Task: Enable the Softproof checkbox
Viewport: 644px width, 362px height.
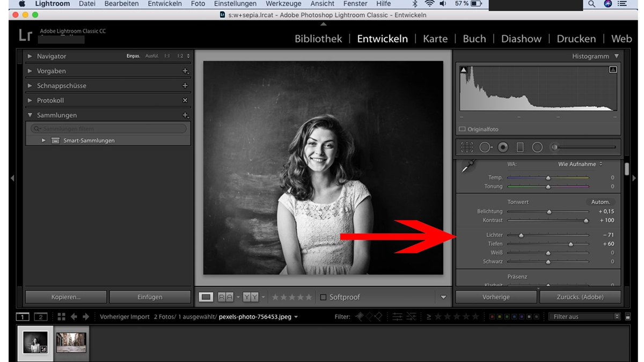Action: 323,297
